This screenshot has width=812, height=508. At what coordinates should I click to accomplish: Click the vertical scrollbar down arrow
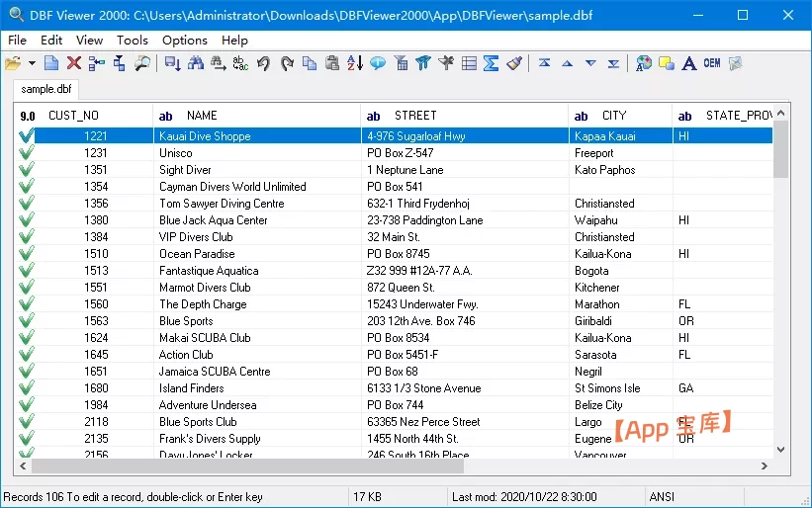pyautogui.click(x=781, y=449)
